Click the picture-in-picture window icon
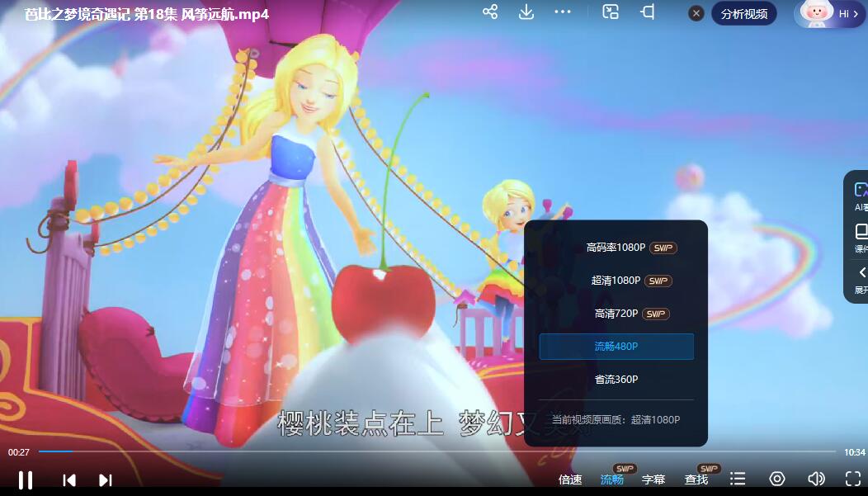The height and width of the screenshot is (496, 868). pos(610,12)
